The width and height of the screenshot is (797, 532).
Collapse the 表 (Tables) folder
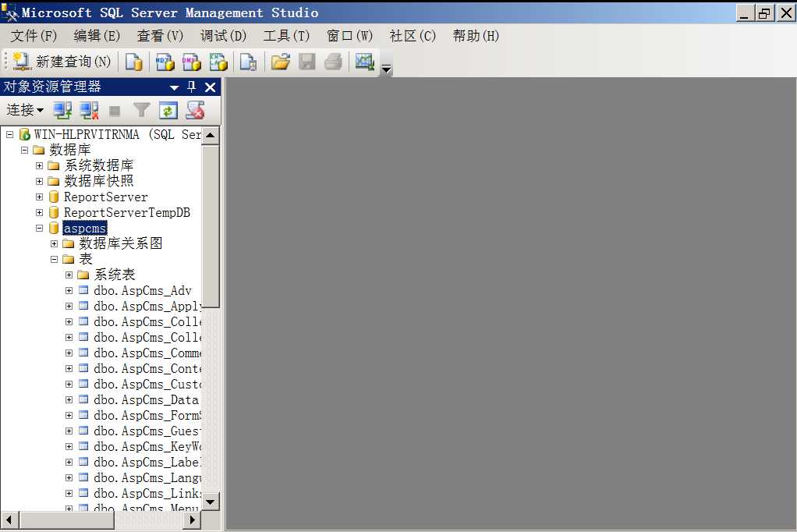click(54, 260)
